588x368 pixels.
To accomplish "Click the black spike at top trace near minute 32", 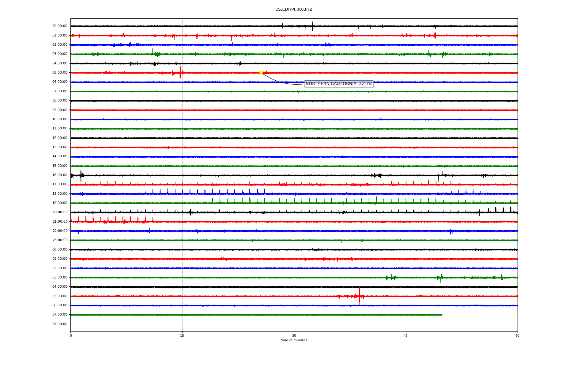I will click(x=312, y=26).
